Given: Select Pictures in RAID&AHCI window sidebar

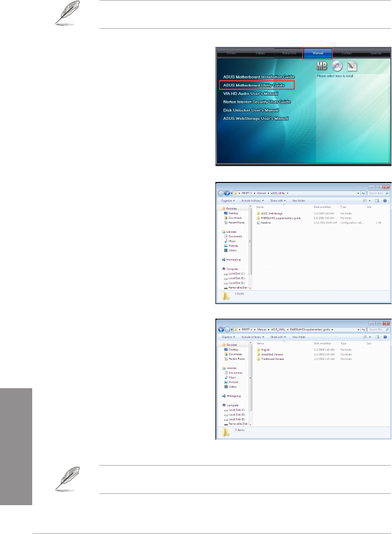Looking at the screenshot, I should click(x=231, y=382).
